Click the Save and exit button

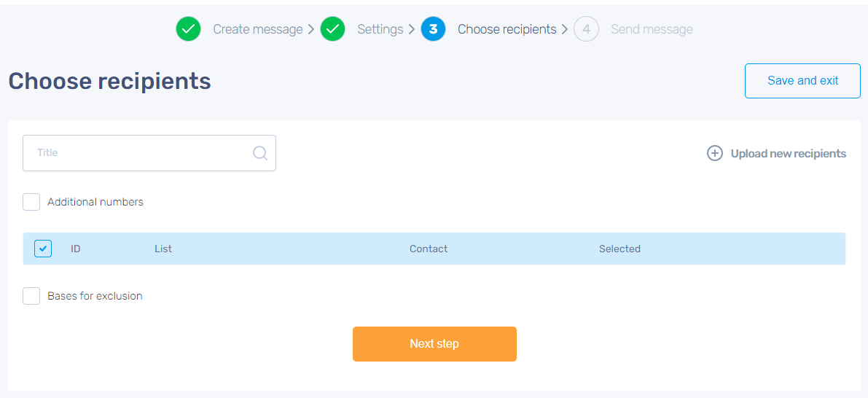tap(802, 80)
